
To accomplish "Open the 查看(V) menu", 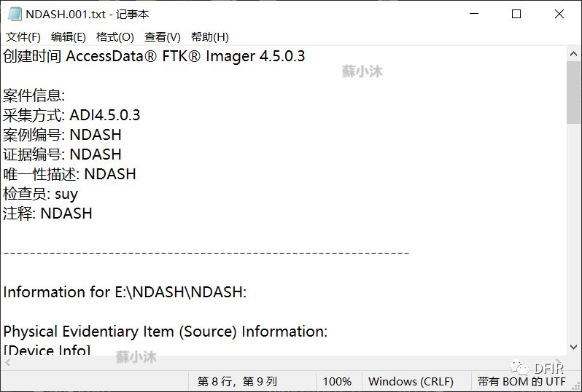I will (x=162, y=37).
